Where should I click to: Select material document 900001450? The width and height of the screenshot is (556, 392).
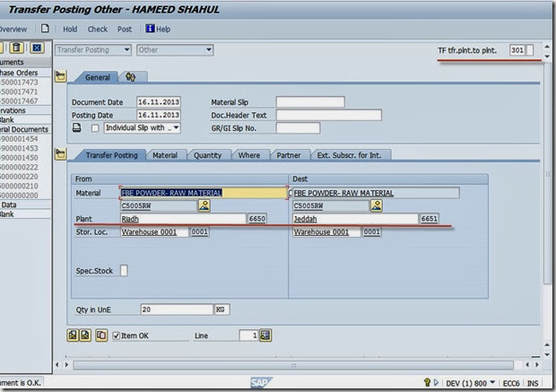pyautogui.click(x=19, y=158)
